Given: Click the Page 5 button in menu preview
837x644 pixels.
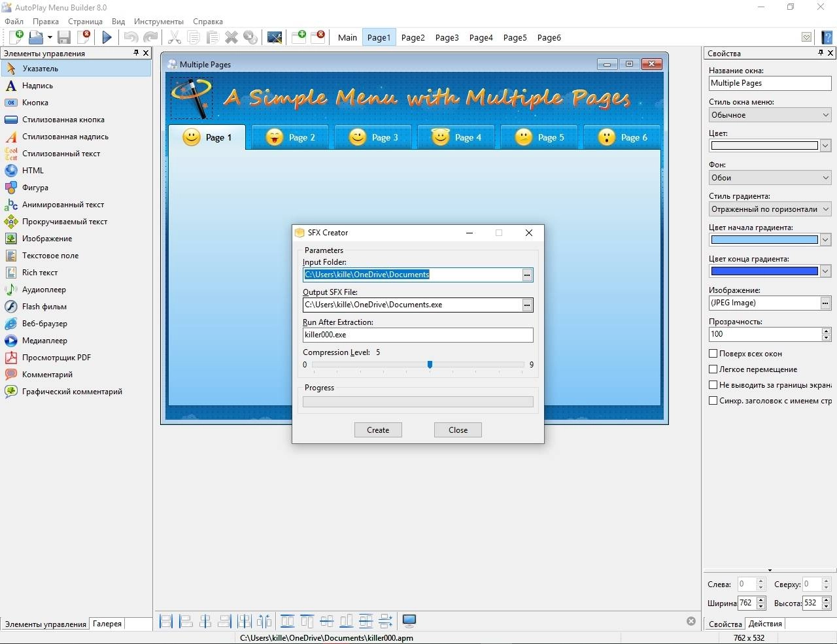Looking at the screenshot, I should tap(539, 137).
